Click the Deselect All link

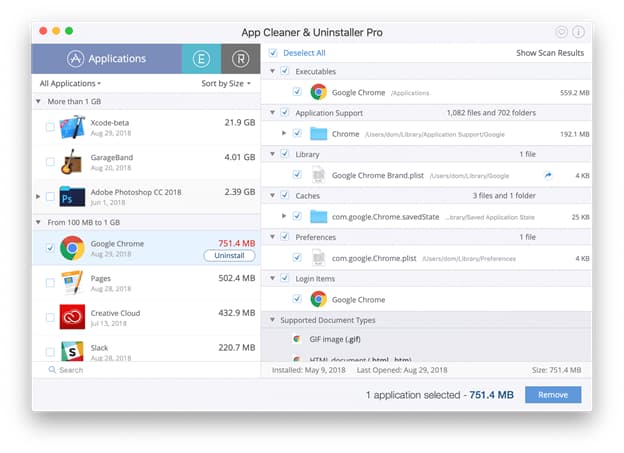[304, 53]
